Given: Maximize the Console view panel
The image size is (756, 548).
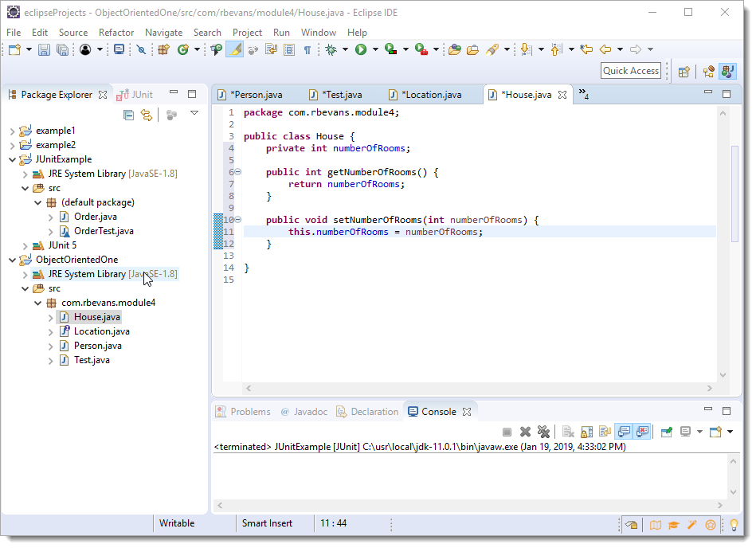Looking at the screenshot, I should pyautogui.click(x=727, y=411).
